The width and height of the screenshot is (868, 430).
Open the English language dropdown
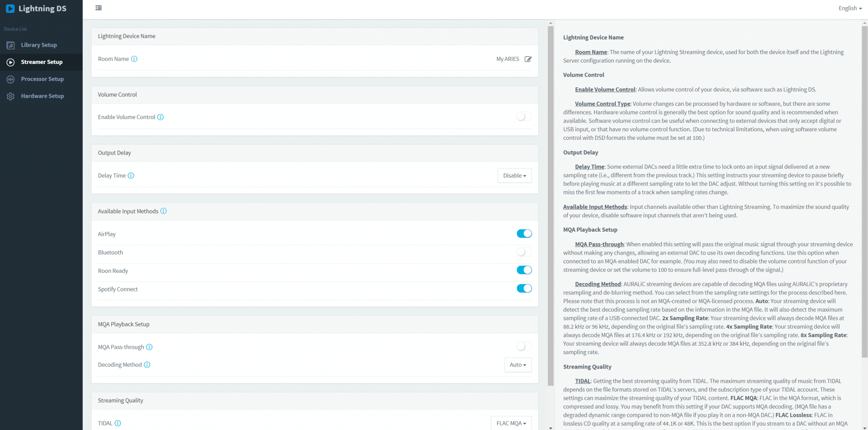[x=850, y=8]
